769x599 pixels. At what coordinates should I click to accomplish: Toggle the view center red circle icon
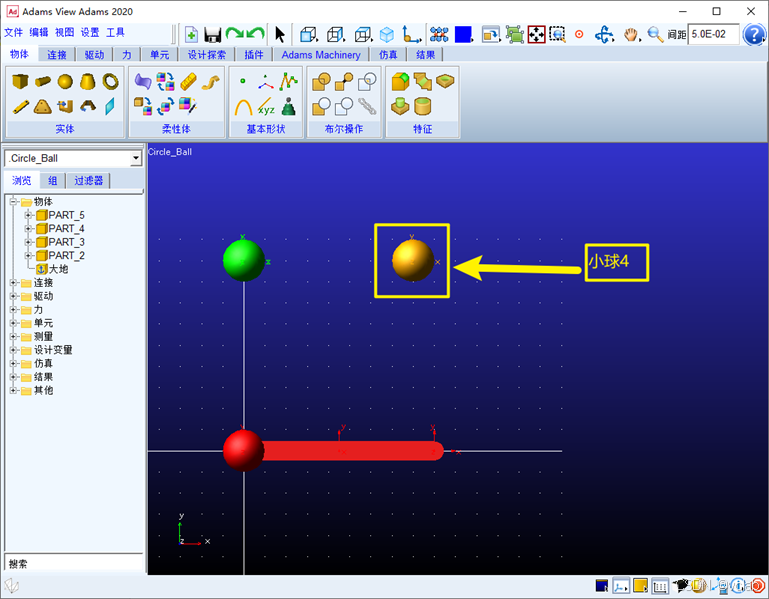tap(579, 34)
